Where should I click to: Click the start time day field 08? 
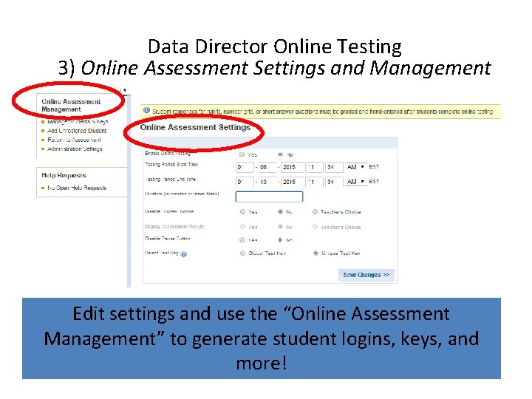click(267, 167)
